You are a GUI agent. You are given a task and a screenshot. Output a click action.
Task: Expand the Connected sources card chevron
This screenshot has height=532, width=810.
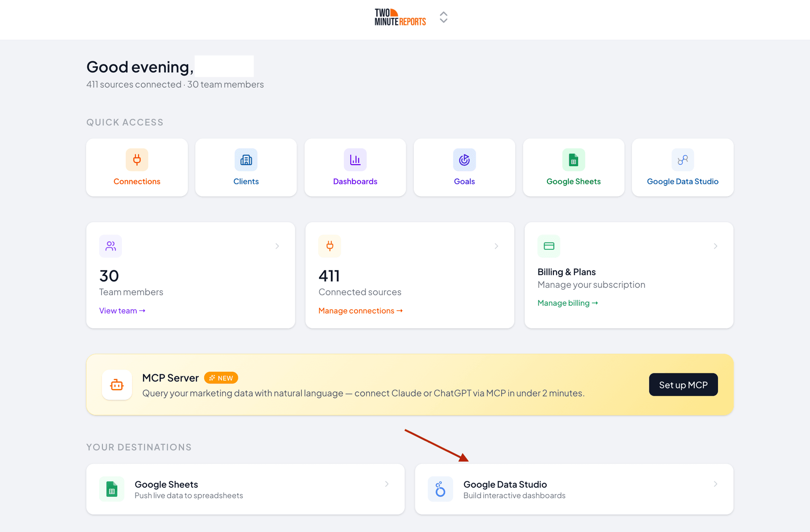[x=497, y=246]
